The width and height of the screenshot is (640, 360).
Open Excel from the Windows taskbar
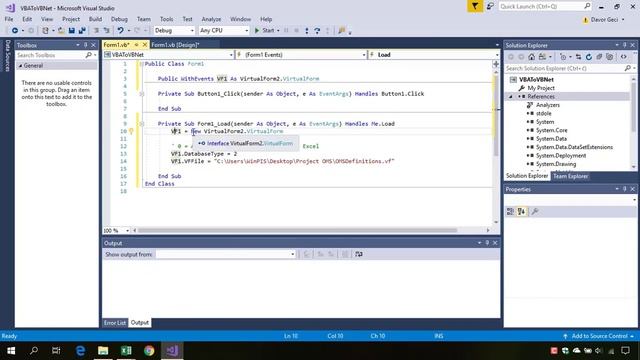point(126,351)
